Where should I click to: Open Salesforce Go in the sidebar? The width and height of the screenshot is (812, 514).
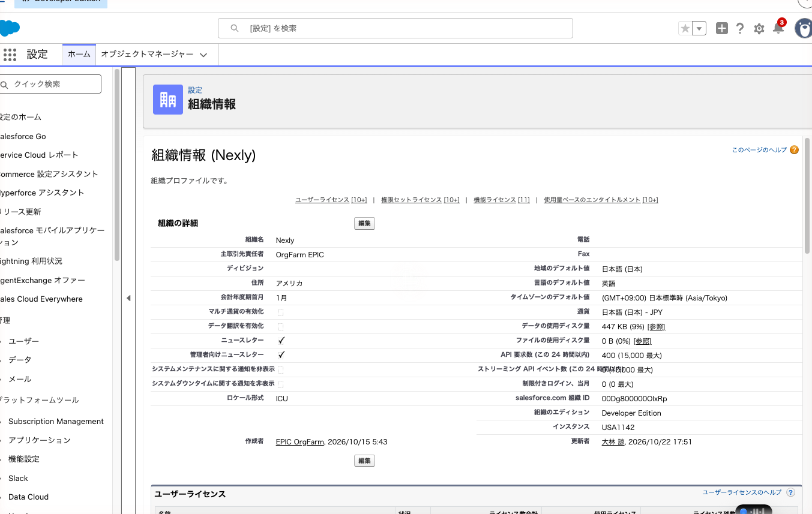23,136
